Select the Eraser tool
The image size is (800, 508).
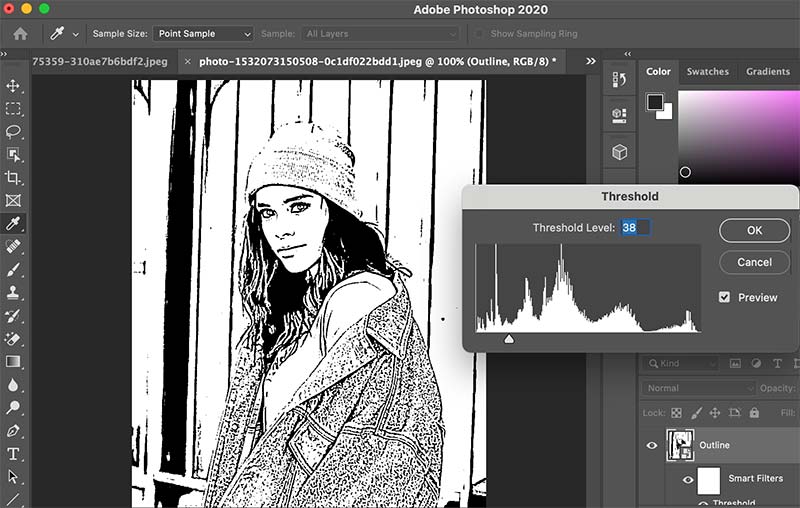[x=13, y=339]
